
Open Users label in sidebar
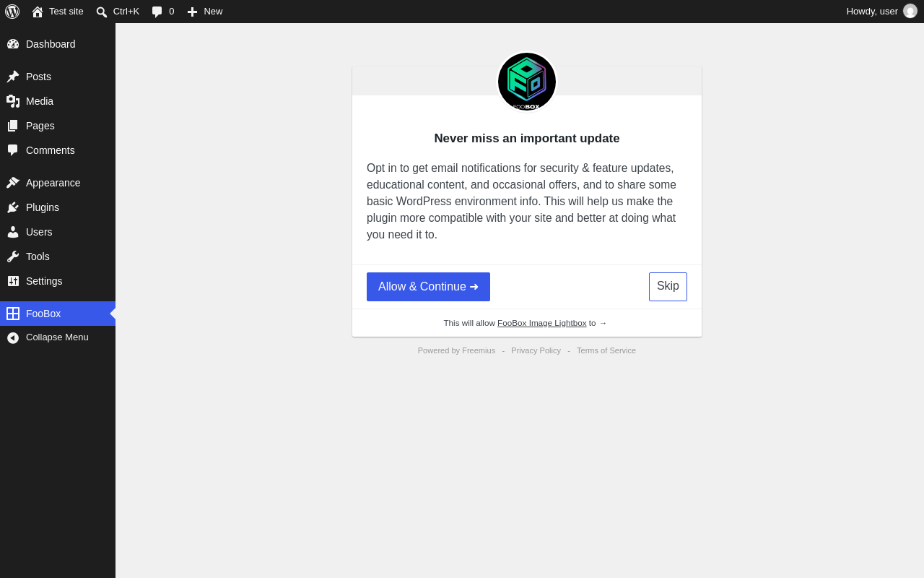click(39, 232)
